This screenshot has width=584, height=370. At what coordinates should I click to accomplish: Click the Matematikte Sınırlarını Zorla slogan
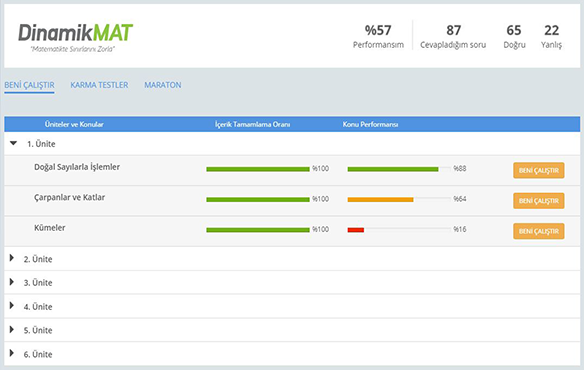point(73,49)
